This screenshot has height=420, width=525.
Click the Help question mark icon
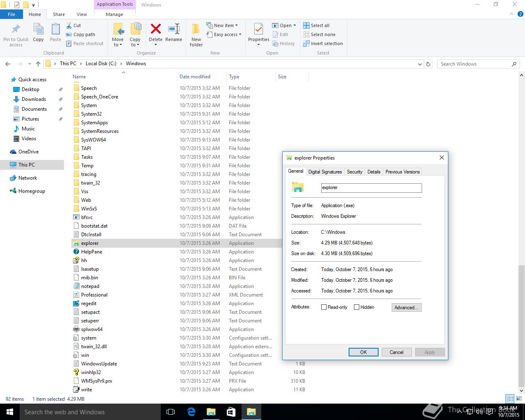coord(520,14)
